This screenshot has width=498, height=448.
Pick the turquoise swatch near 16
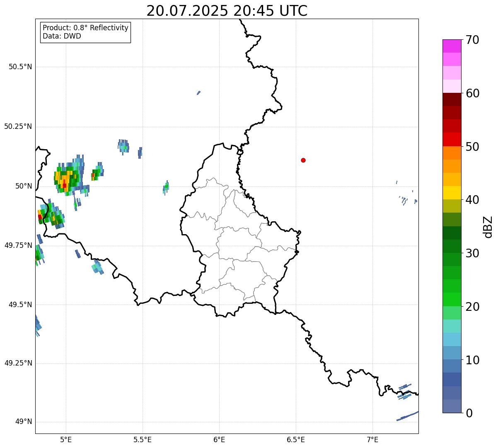tap(452, 326)
